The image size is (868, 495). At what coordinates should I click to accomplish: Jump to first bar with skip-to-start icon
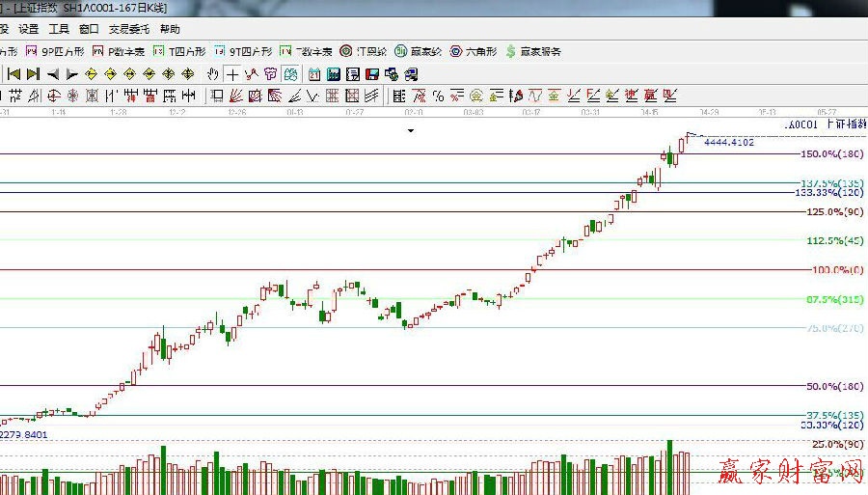(x=14, y=73)
